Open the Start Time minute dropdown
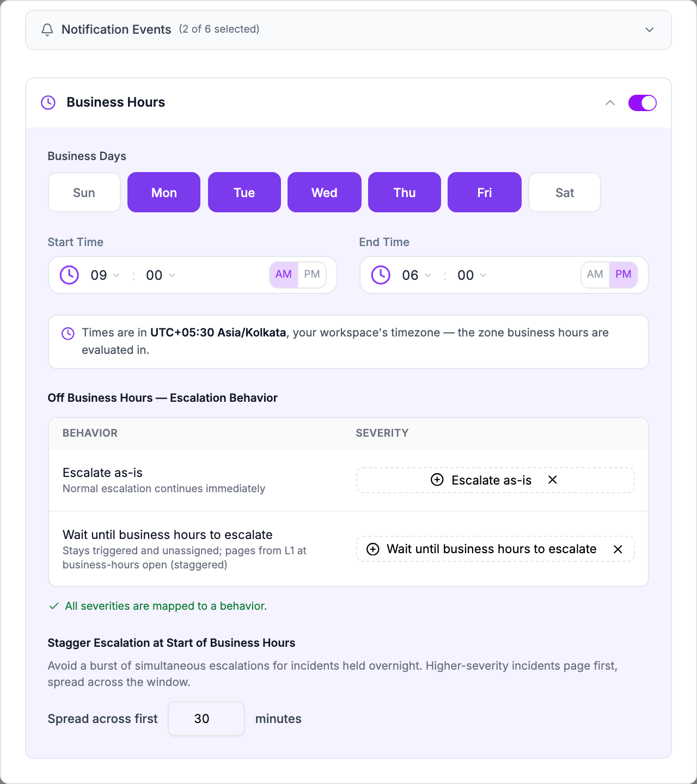Screen dimensions: 697x784 coord(161,275)
